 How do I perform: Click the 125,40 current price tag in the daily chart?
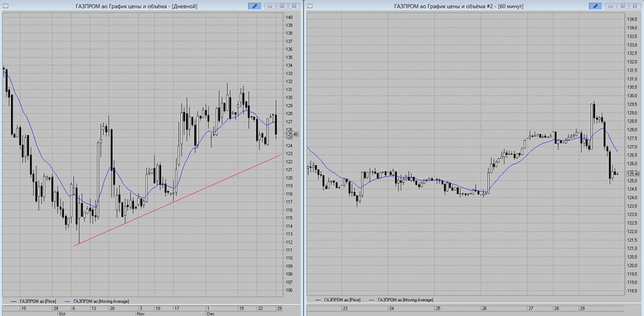[293, 134]
